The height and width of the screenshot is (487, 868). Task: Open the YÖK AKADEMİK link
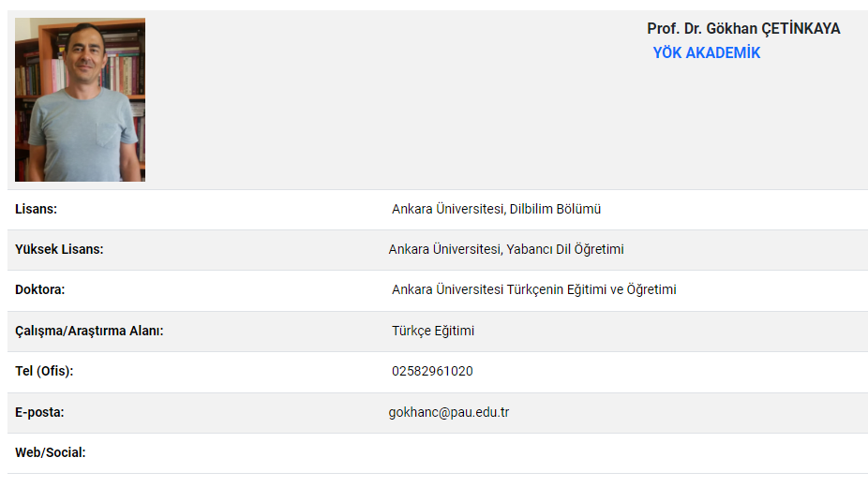[x=706, y=53]
